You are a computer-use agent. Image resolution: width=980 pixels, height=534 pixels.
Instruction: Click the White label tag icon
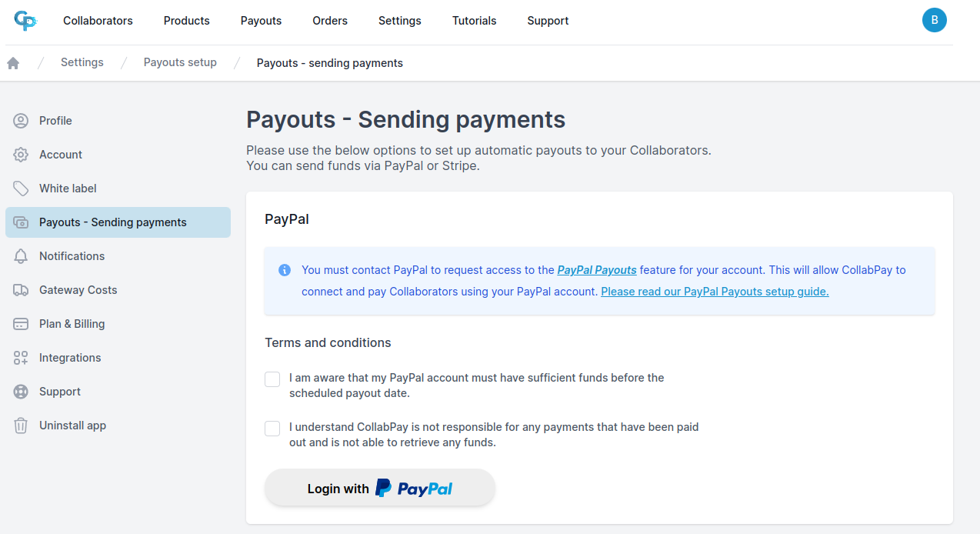coord(20,189)
